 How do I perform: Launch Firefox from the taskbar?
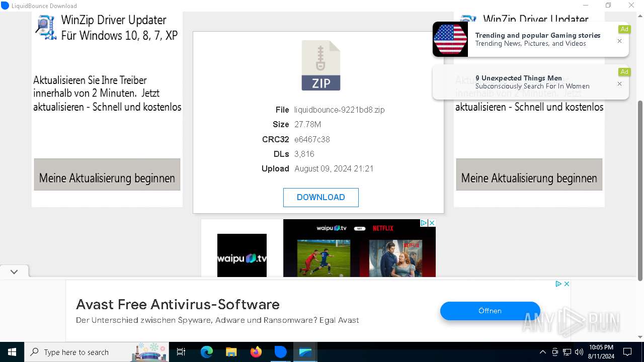[256, 352]
